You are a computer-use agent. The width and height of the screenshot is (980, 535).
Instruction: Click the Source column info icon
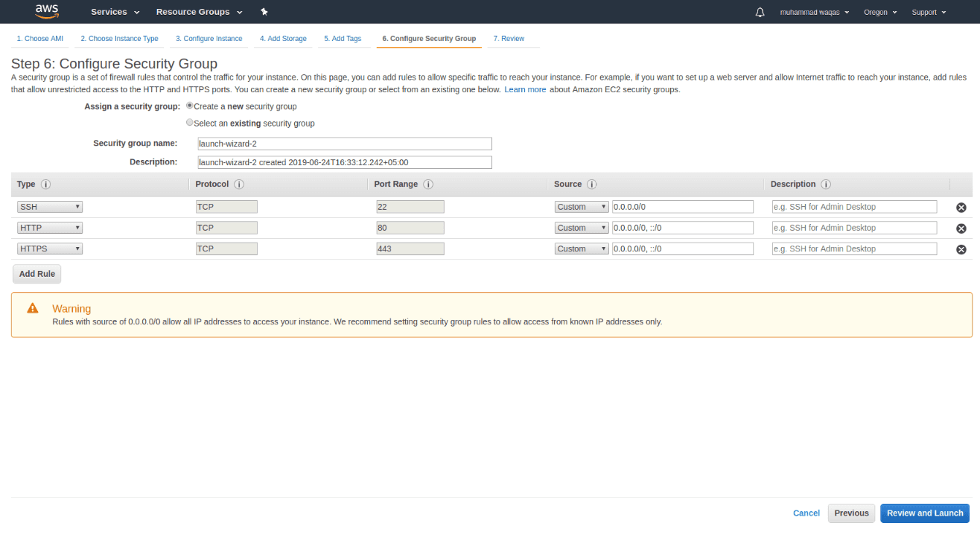591,184
